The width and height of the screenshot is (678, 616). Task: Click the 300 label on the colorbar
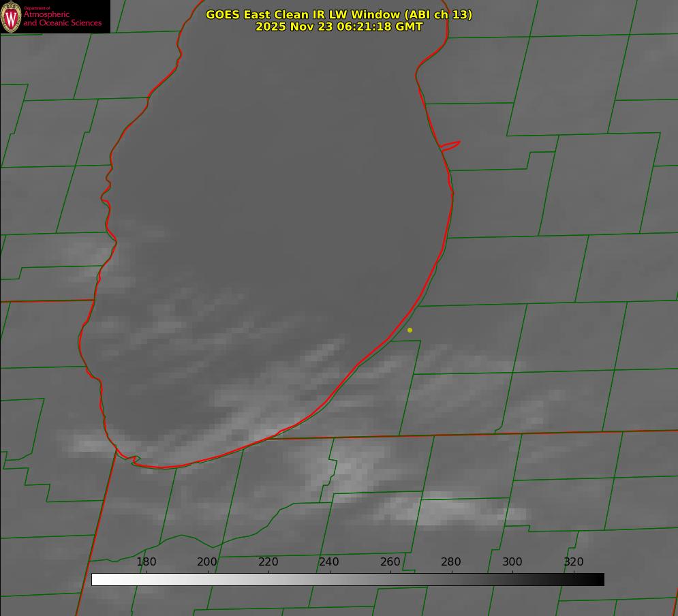pos(512,562)
